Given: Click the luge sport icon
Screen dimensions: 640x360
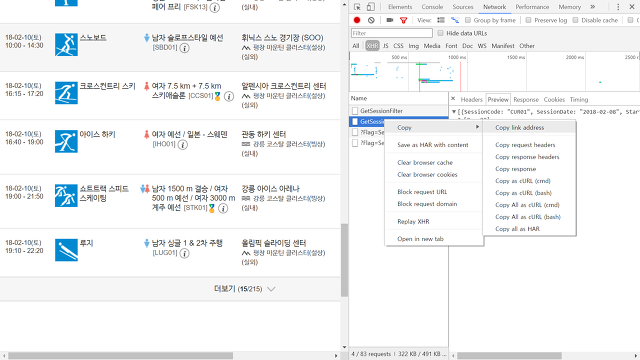Looking at the screenshot, I should pos(66,250).
